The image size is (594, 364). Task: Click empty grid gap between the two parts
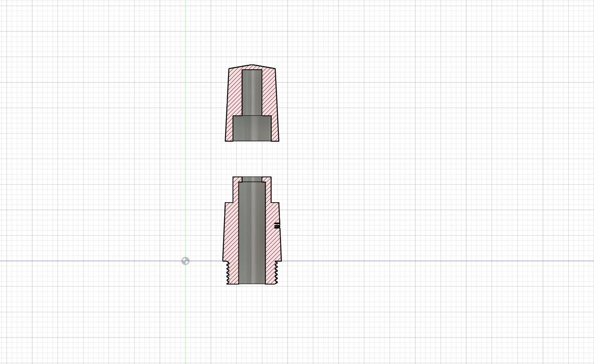tap(252, 159)
